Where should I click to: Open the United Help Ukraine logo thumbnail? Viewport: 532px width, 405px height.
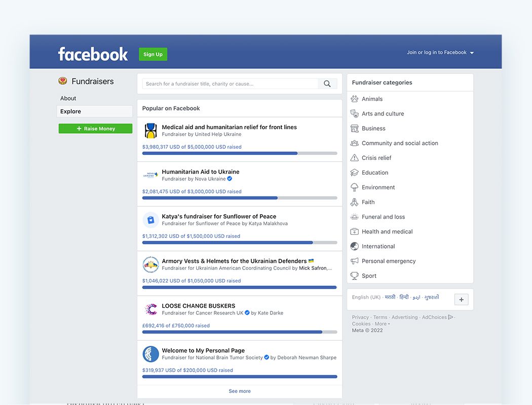pos(150,131)
